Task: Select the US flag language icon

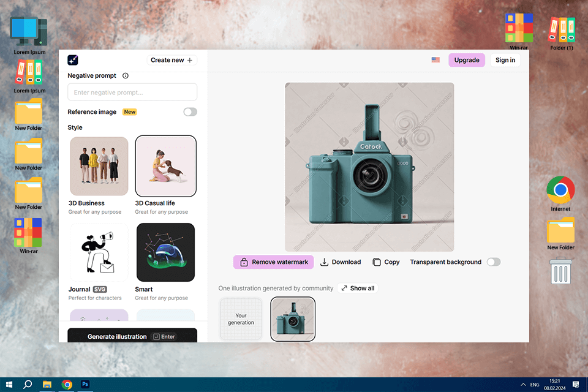Action: point(435,60)
